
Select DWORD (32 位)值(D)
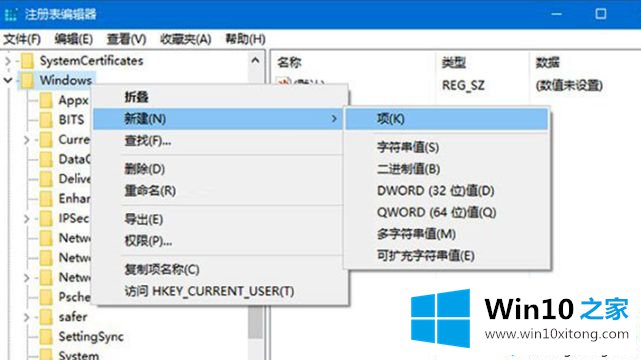pos(447,191)
